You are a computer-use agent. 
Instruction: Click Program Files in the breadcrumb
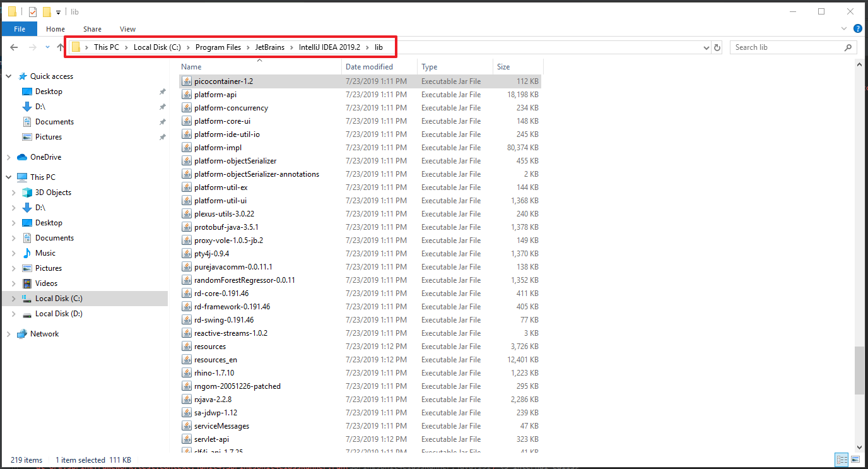[x=218, y=47]
